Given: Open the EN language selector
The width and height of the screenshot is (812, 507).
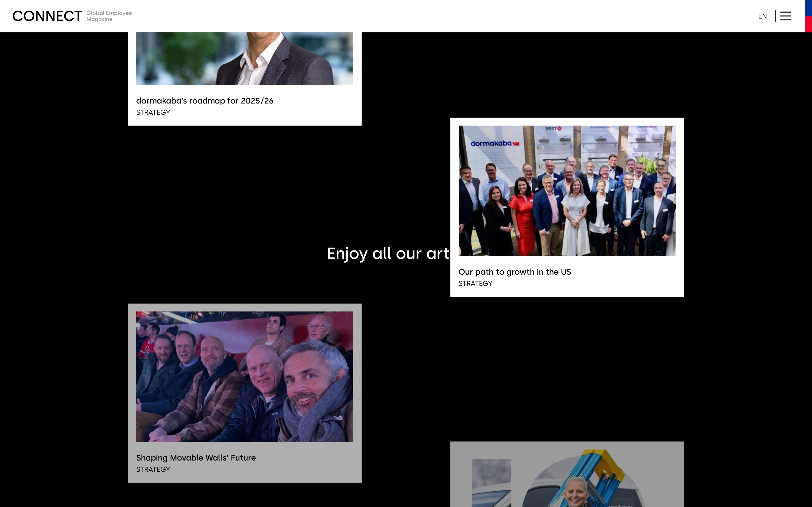Looking at the screenshot, I should pos(762,16).
